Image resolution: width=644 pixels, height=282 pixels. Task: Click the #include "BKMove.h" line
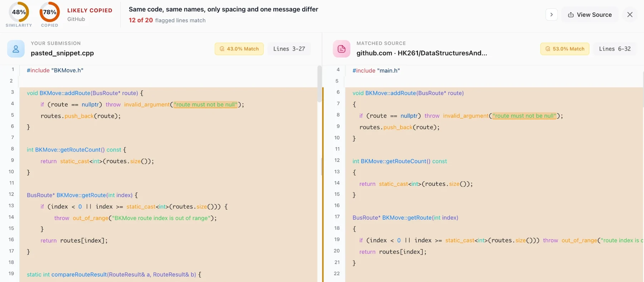pyautogui.click(x=55, y=70)
